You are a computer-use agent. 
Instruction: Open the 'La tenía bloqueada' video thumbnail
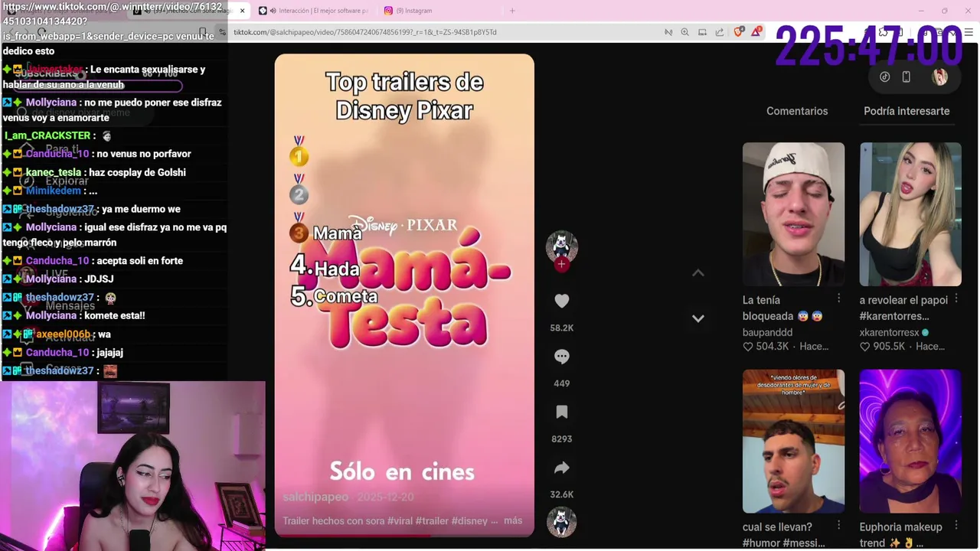(793, 214)
